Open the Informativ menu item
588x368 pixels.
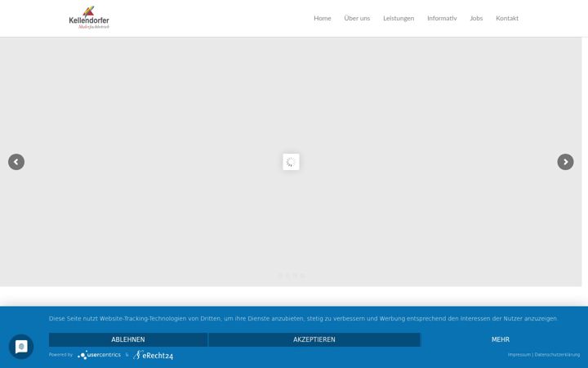[x=442, y=18]
